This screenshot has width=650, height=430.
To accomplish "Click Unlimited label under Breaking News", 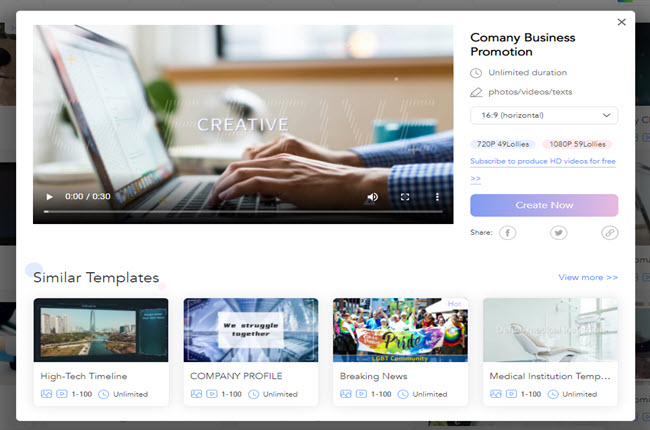I will click(x=429, y=394).
